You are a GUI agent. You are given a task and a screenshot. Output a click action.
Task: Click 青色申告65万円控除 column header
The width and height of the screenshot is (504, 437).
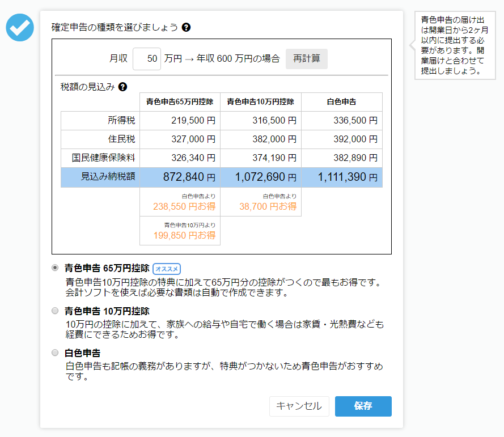(x=180, y=102)
